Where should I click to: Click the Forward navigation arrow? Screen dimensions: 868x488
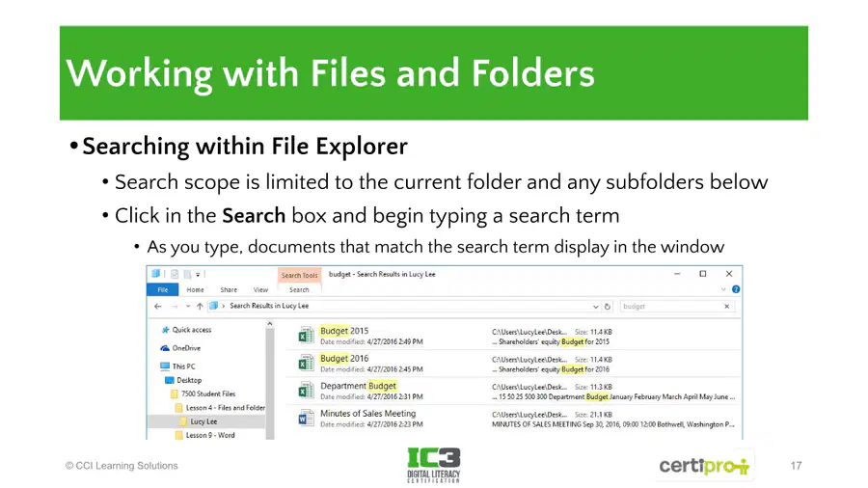[x=175, y=306]
